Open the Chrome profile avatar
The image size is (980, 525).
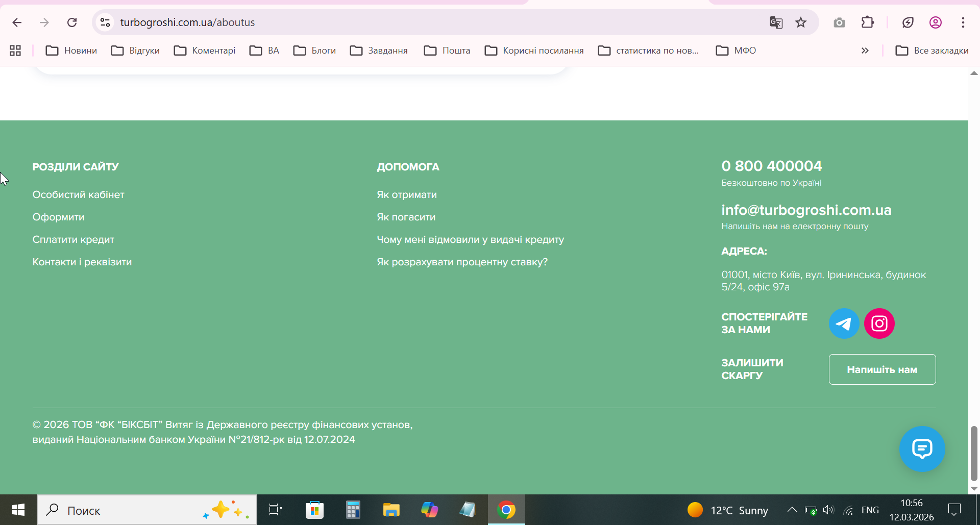click(936, 22)
